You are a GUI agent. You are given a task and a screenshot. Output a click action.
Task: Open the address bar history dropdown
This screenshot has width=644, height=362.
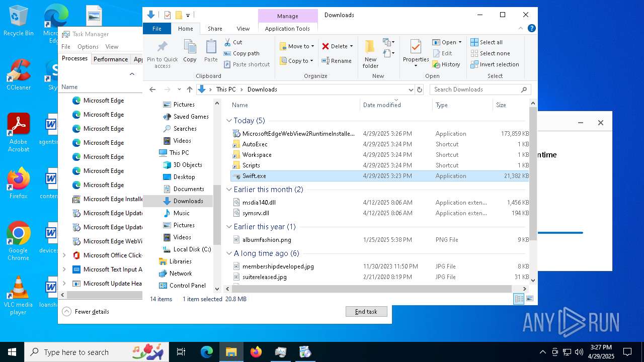click(411, 89)
